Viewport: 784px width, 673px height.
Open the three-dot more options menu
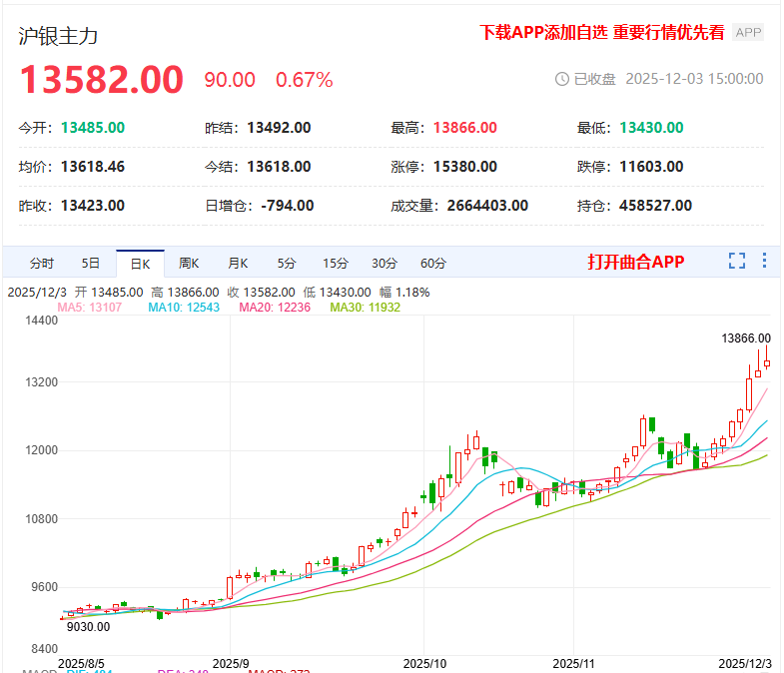(764, 262)
